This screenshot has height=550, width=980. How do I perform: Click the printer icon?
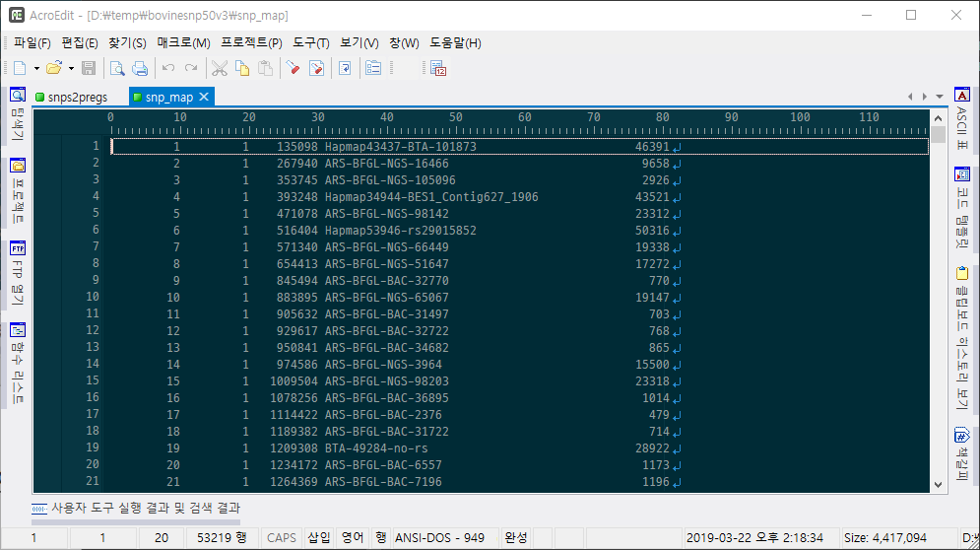point(140,68)
